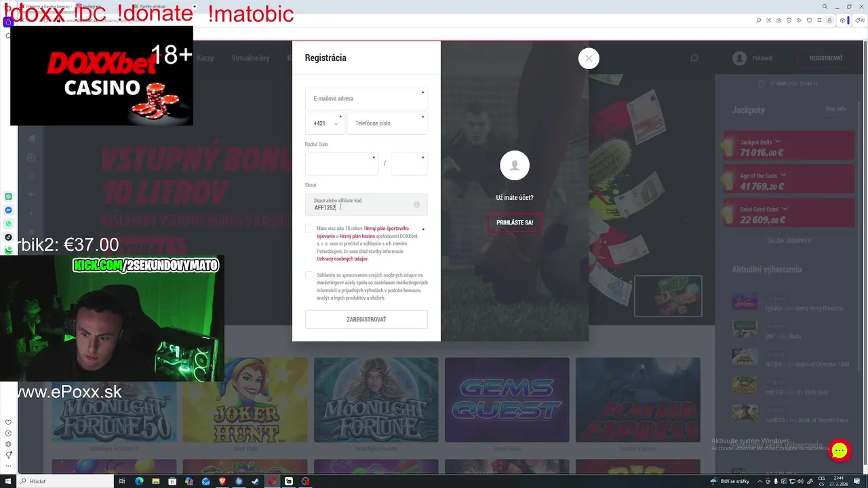Click the Book of Secrets Extra winner row
The height and width of the screenshot is (488, 868).
[790, 412]
